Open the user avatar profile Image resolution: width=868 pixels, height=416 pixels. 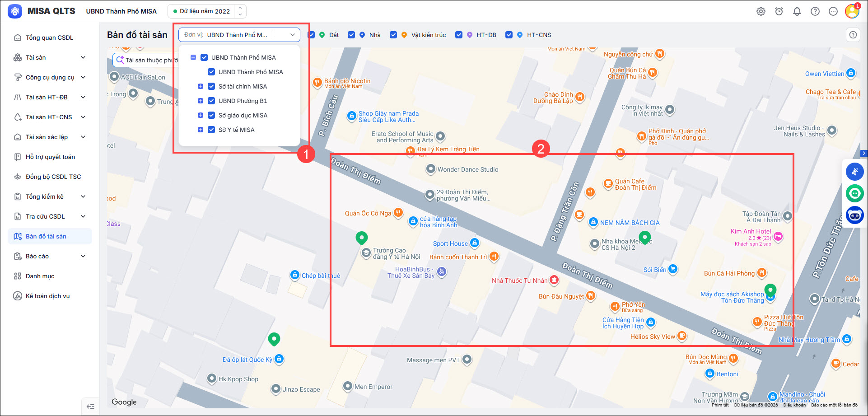coord(852,11)
